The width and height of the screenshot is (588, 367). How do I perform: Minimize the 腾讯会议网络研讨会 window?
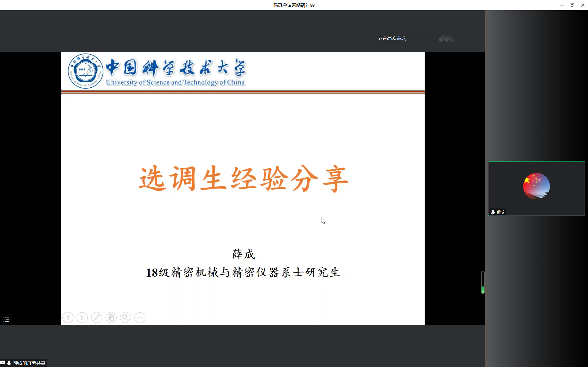click(562, 5)
